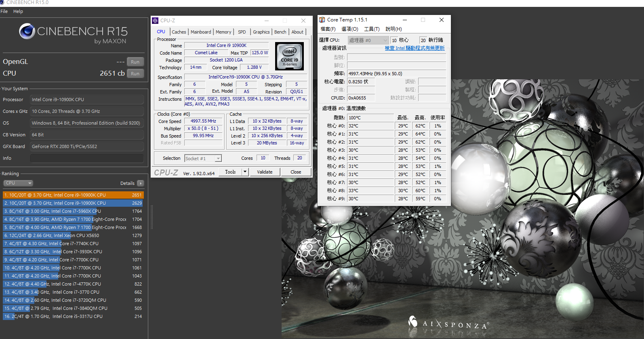644x339 pixels.
Task: Switch to the Graphics tab in CPU-Z
Action: pos(261,32)
